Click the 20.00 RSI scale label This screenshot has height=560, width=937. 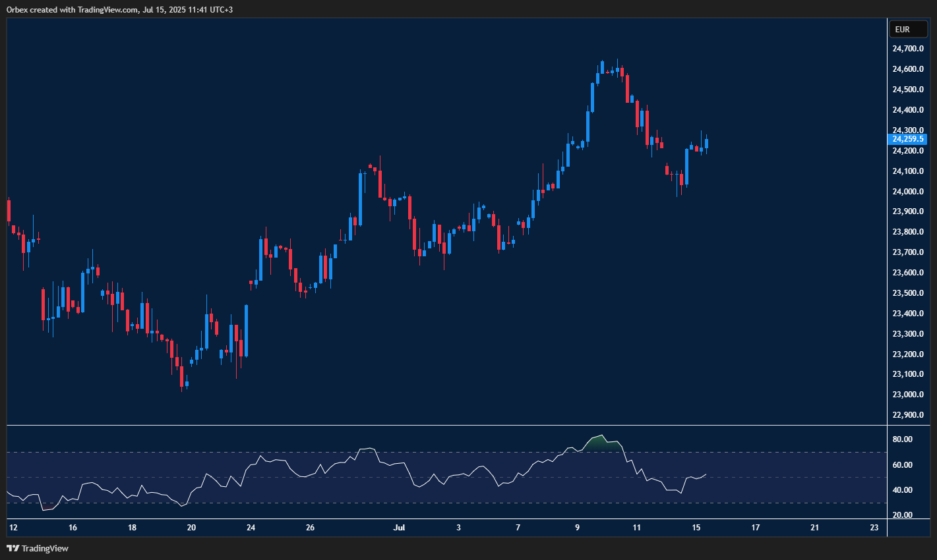tap(902, 515)
